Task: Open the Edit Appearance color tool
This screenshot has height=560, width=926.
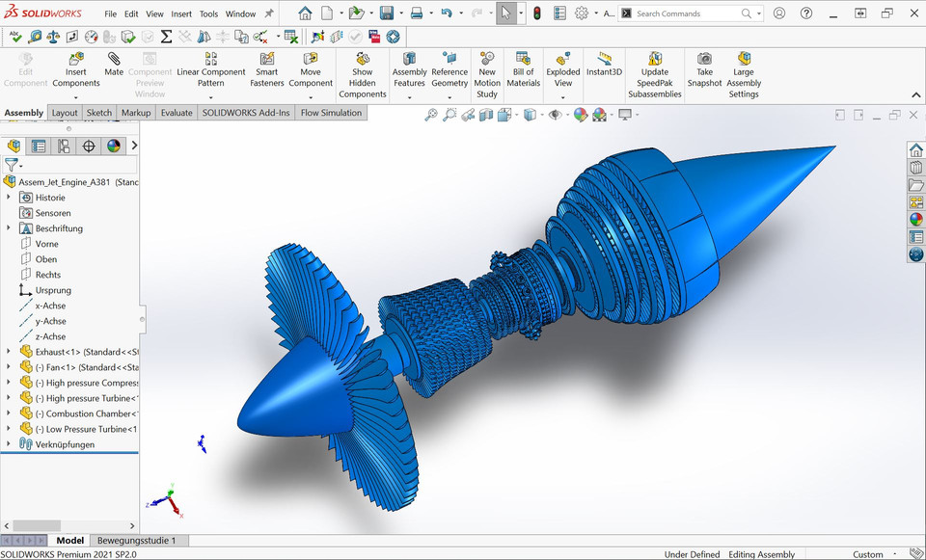Action: [x=582, y=113]
